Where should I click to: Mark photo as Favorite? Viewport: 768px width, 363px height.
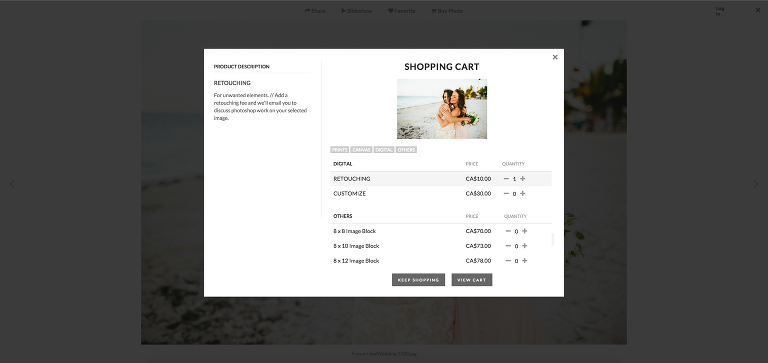(x=402, y=11)
